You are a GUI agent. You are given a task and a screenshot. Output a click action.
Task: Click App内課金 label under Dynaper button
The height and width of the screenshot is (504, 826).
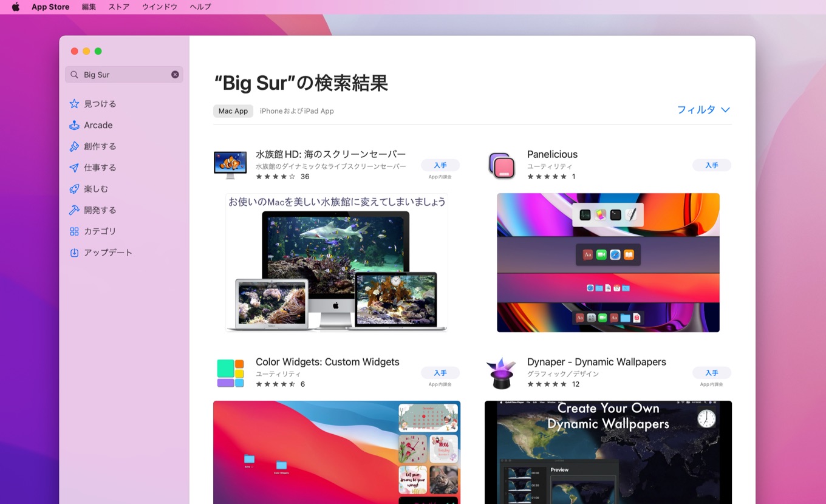(x=712, y=384)
